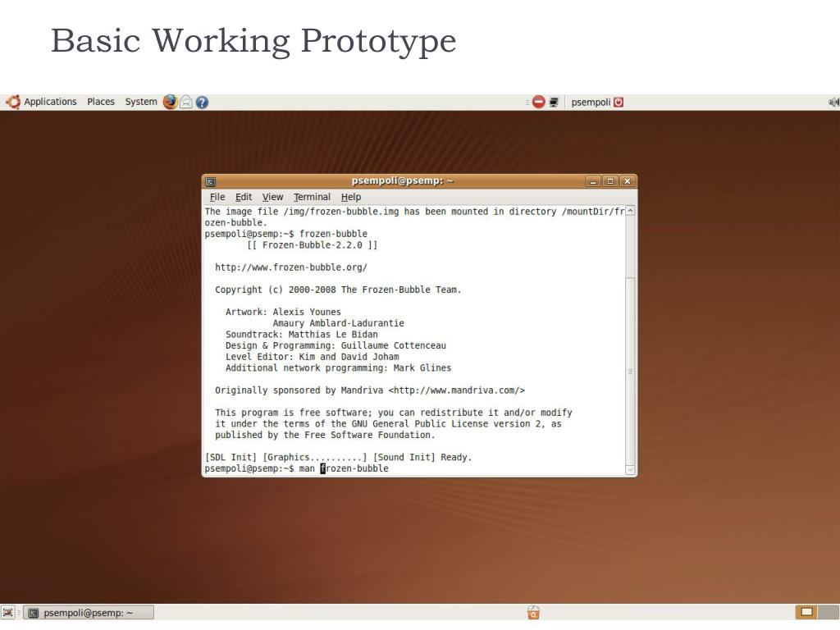Image resolution: width=840 pixels, height=630 pixels.
Task: Click the terminal scrollbar down arrow
Action: pyautogui.click(x=631, y=470)
